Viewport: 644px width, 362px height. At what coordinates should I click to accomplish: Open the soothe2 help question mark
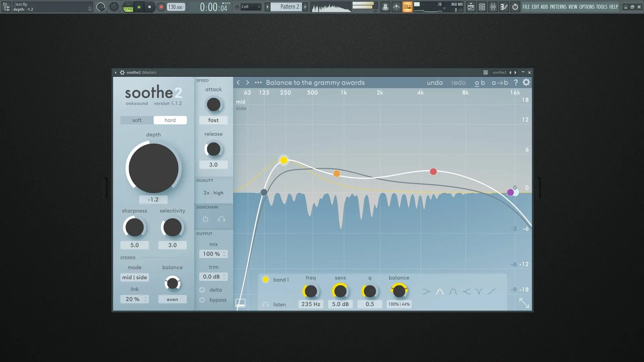pyautogui.click(x=516, y=82)
